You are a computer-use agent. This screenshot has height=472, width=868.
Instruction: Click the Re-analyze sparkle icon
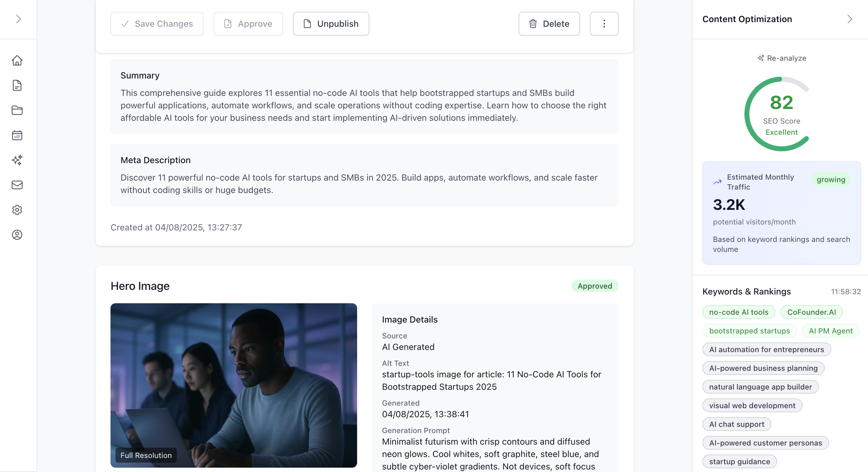coord(761,58)
